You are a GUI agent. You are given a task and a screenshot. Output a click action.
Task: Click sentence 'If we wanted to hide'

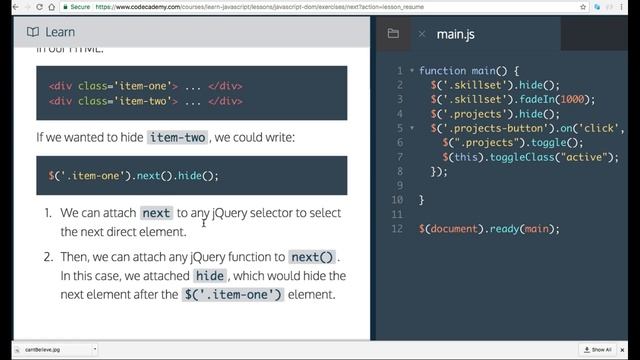coord(90,138)
